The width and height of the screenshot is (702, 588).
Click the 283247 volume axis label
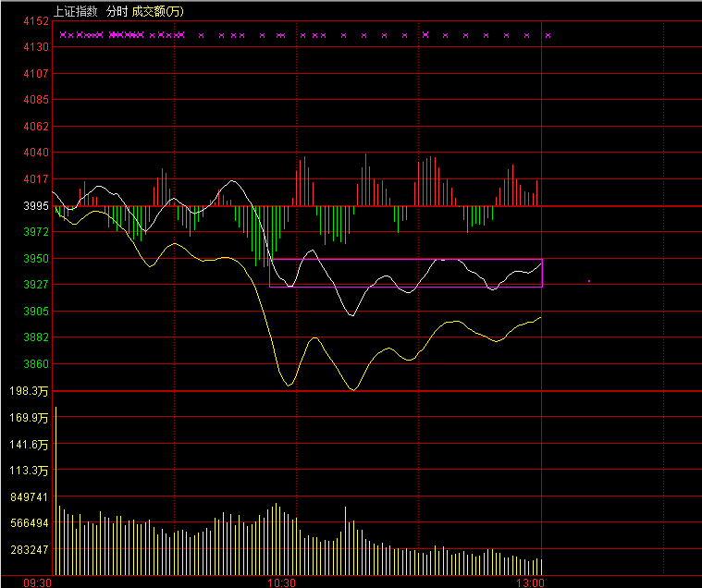tap(31, 549)
